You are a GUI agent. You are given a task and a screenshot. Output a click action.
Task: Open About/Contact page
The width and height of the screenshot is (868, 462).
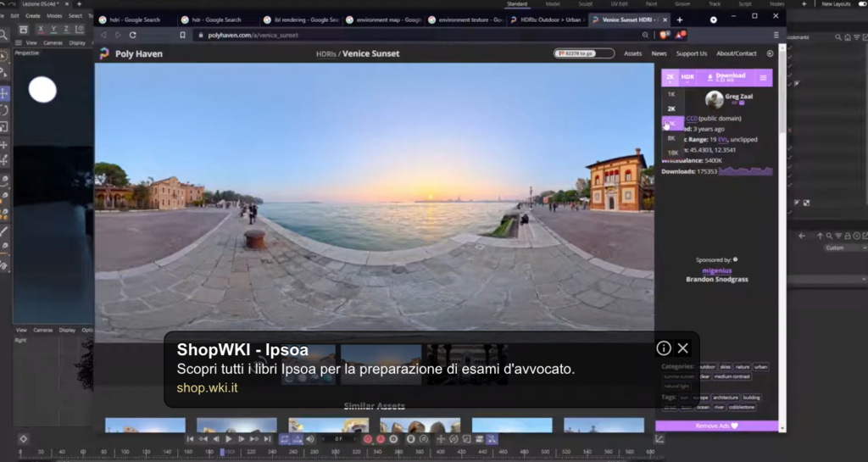tap(737, 53)
